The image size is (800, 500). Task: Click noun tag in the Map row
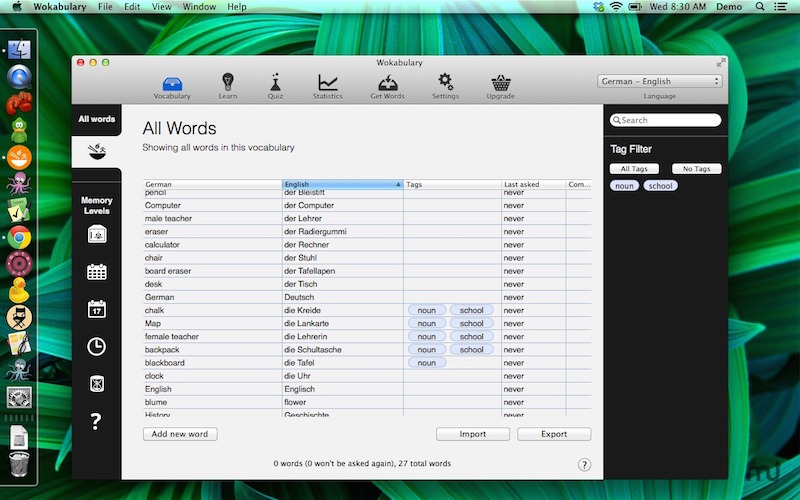tap(427, 323)
